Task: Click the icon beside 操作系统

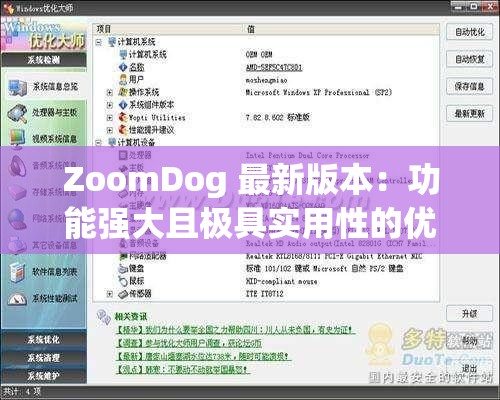Action: point(123,92)
